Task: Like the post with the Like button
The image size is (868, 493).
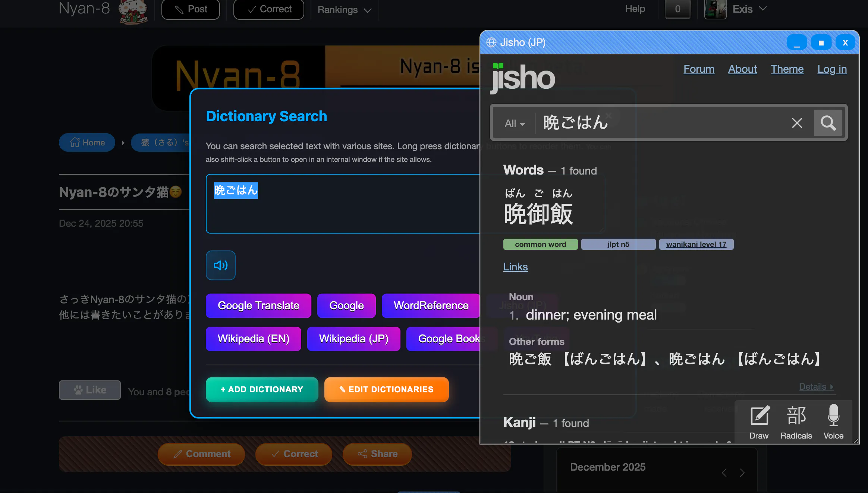Action: [90, 390]
